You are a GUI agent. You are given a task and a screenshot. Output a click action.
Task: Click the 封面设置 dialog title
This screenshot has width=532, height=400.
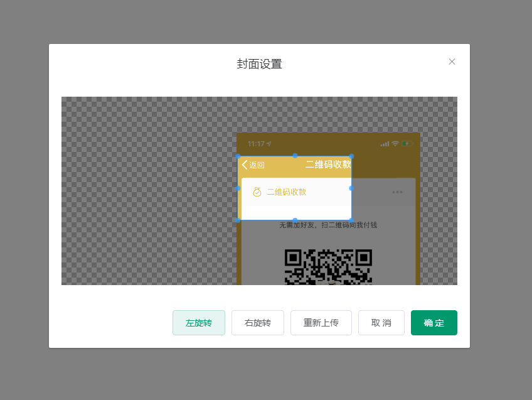(260, 64)
